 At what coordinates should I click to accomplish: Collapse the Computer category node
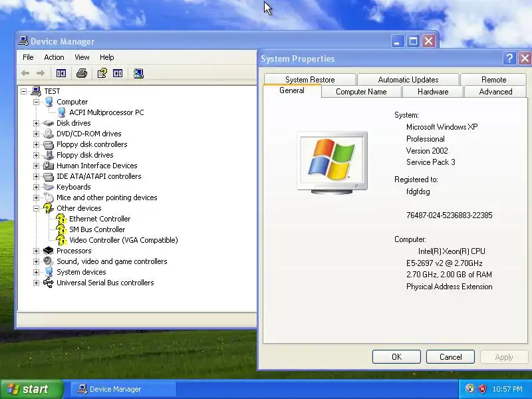pyautogui.click(x=36, y=102)
